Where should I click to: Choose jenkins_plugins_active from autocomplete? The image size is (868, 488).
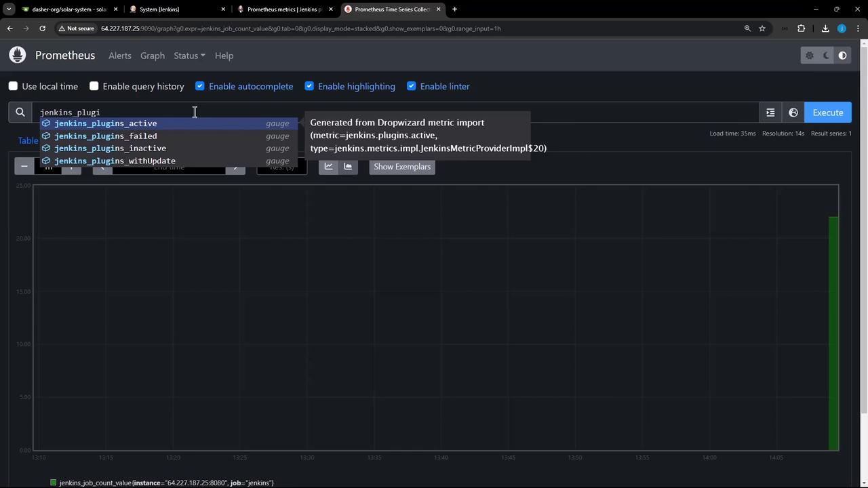[168, 123]
